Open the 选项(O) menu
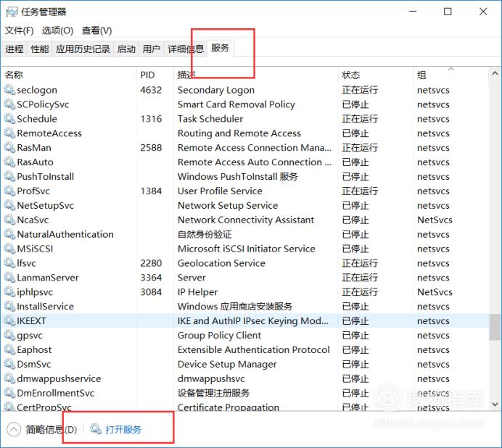 click(x=57, y=30)
